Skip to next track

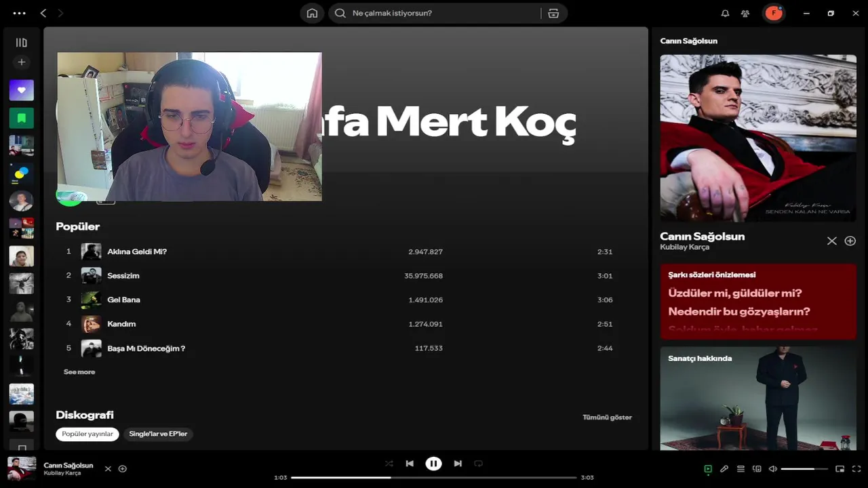[x=458, y=464]
